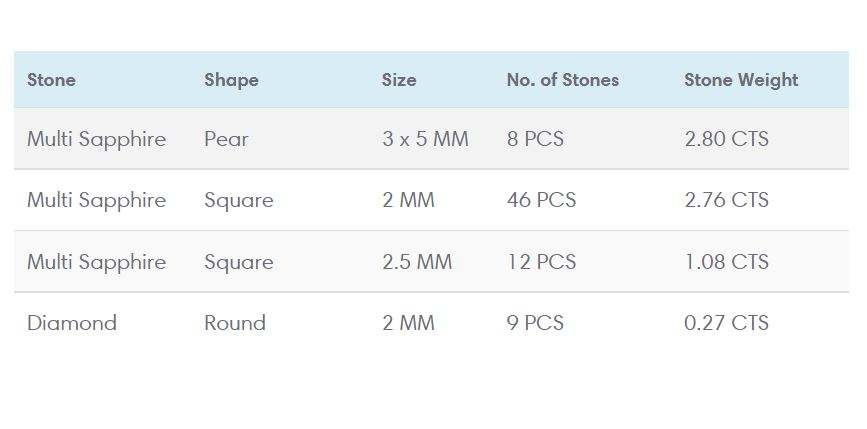Select the 12 PCS cell
The height and width of the screenshot is (429, 867).
point(541,262)
